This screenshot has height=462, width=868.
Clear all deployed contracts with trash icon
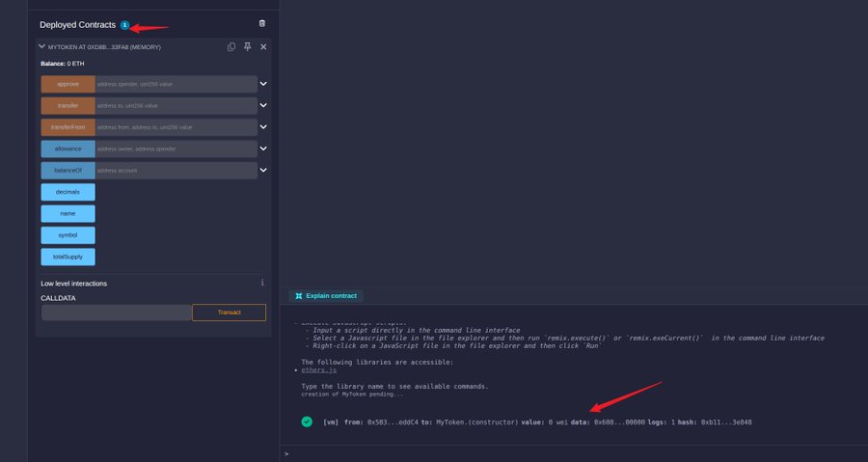(261, 24)
